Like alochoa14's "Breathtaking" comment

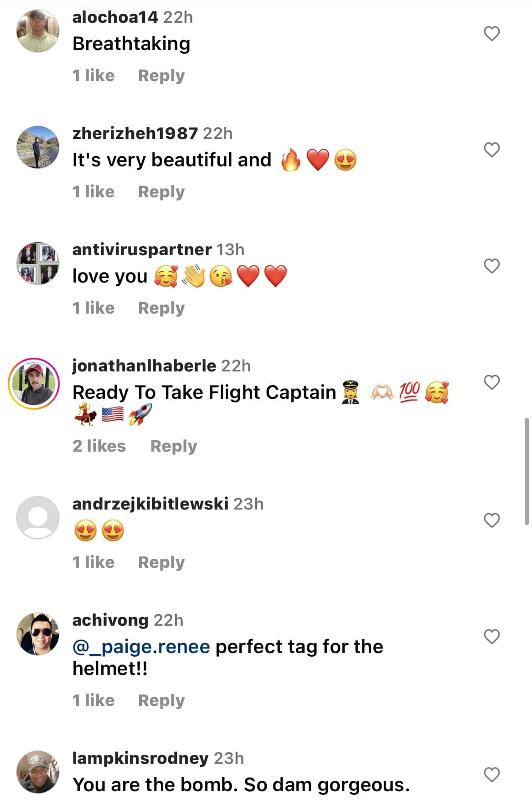[491, 34]
